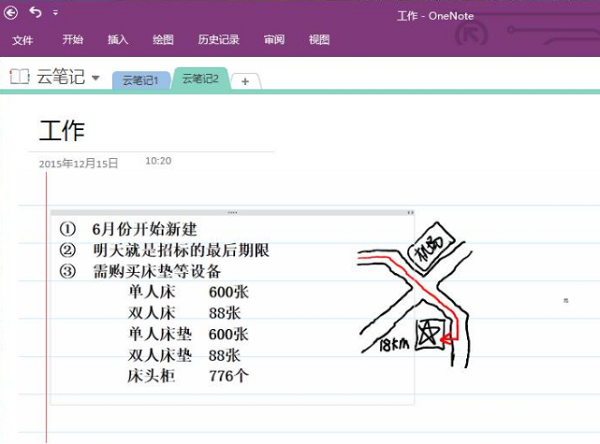The image size is (600, 444).
Task: Click the page time 10:20
Action: click(158, 160)
